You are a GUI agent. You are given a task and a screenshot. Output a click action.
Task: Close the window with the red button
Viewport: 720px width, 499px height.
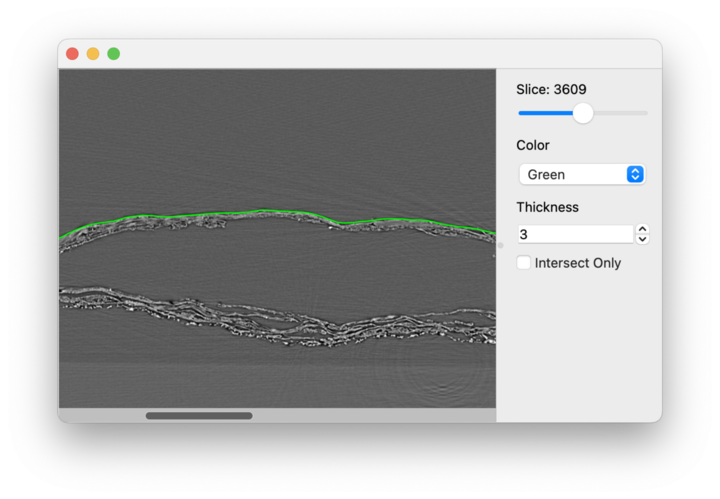(73, 54)
